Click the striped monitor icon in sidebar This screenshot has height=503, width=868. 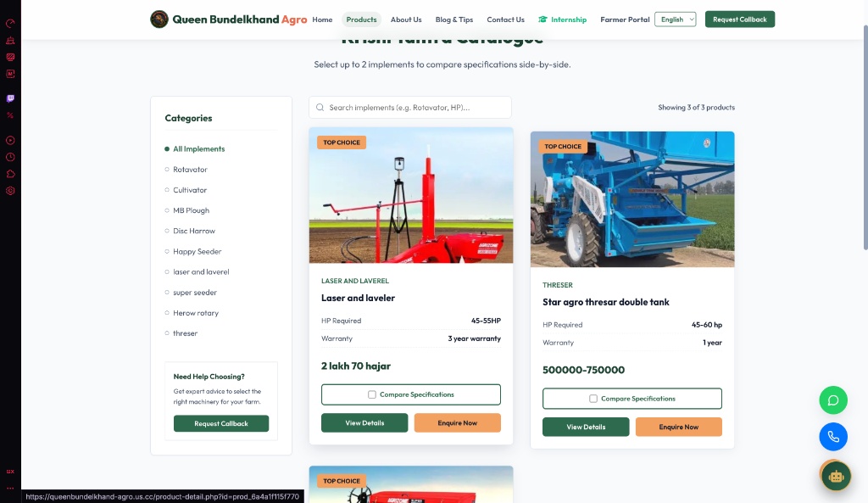pos(10,57)
